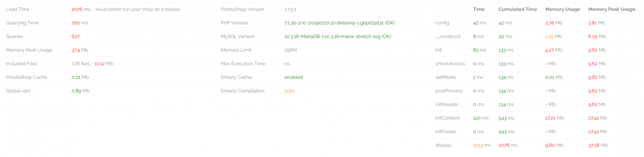Select the Querying Time label

(x=22, y=23)
